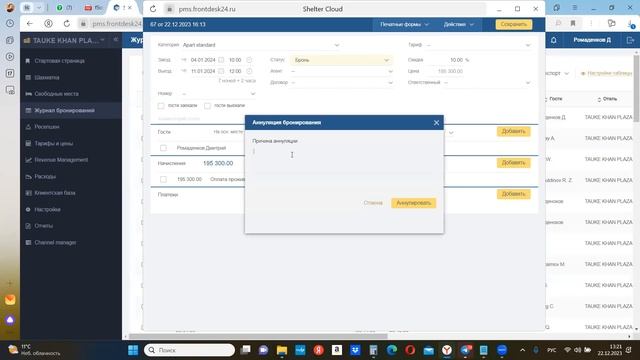The width and height of the screenshot is (640, 360).
Task: Open Ресепшен in the sidebar
Action: (47, 127)
